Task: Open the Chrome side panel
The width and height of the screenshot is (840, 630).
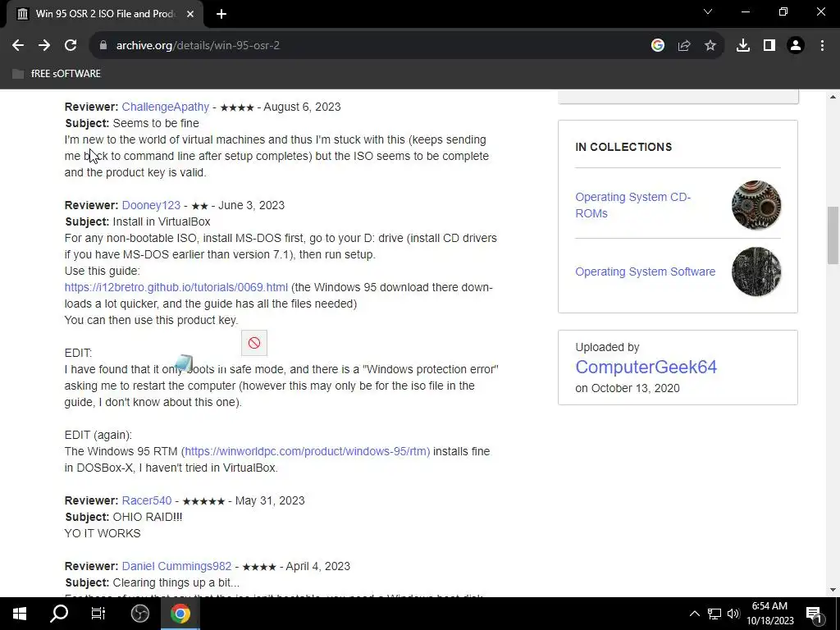Action: pos(769,46)
